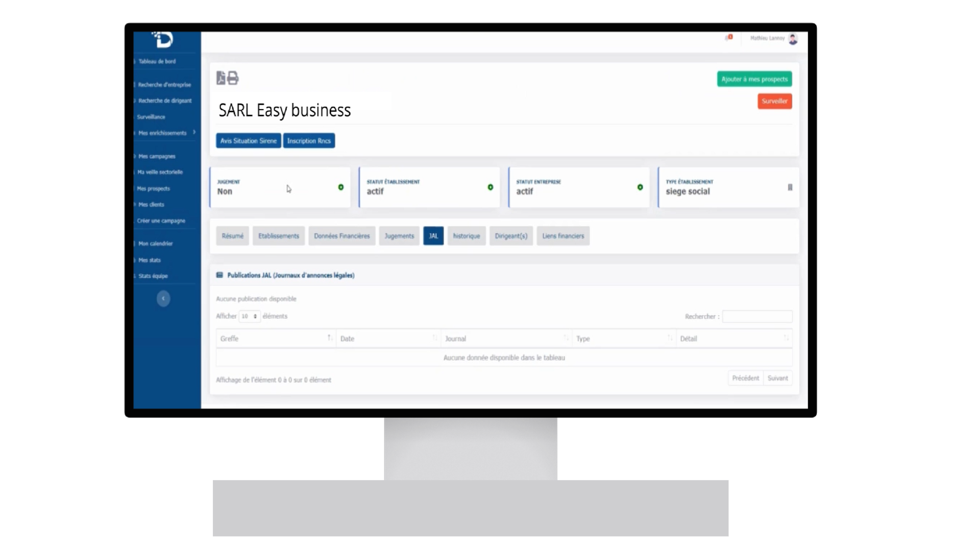Click the print/export document icon
The width and height of the screenshot is (980, 551).
(x=232, y=78)
